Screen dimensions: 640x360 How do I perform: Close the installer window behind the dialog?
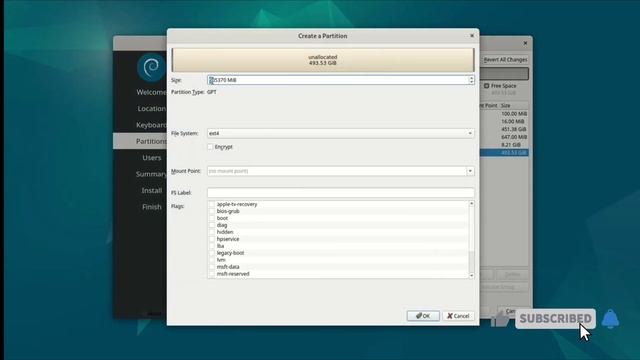click(x=525, y=43)
